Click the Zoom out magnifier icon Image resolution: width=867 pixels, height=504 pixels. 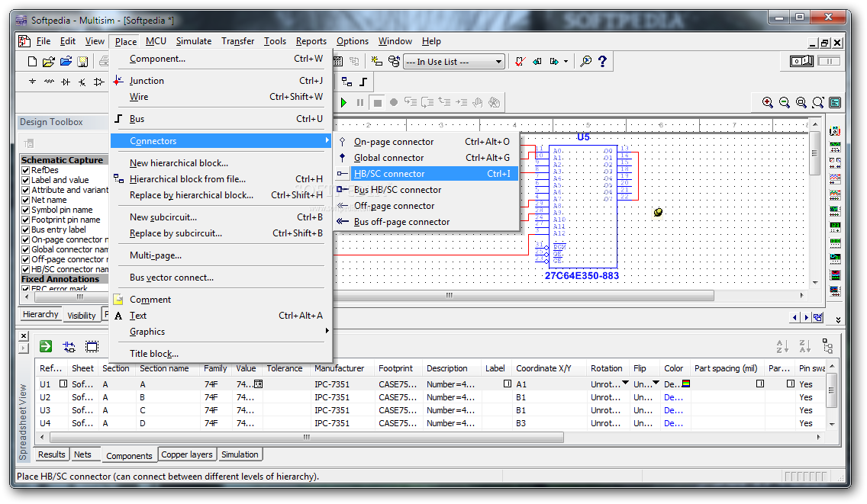(784, 102)
